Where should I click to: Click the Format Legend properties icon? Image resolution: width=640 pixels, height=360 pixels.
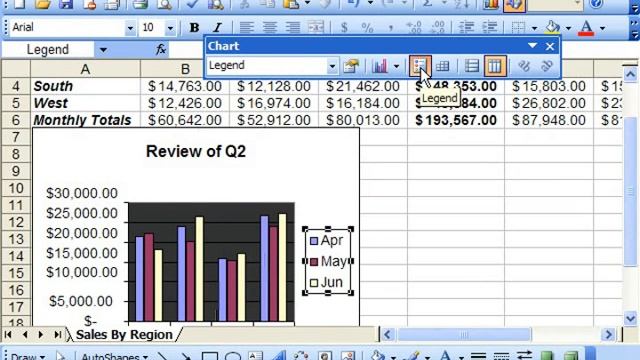(x=351, y=66)
